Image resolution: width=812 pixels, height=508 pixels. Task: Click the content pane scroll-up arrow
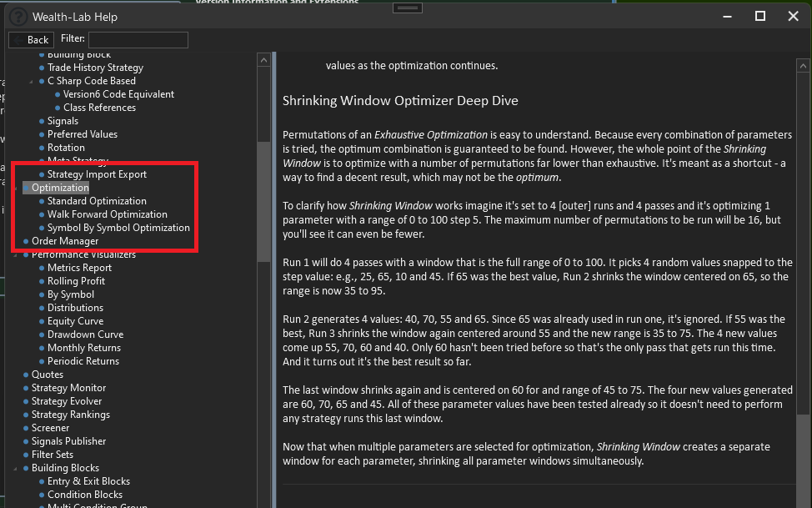(x=803, y=66)
